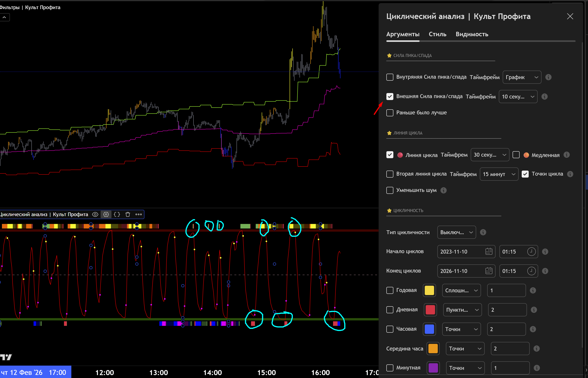The width and height of the screenshot is (588, 378).
Task: Click calendar icon in Начало циклов date
Action: pos(489,252)
